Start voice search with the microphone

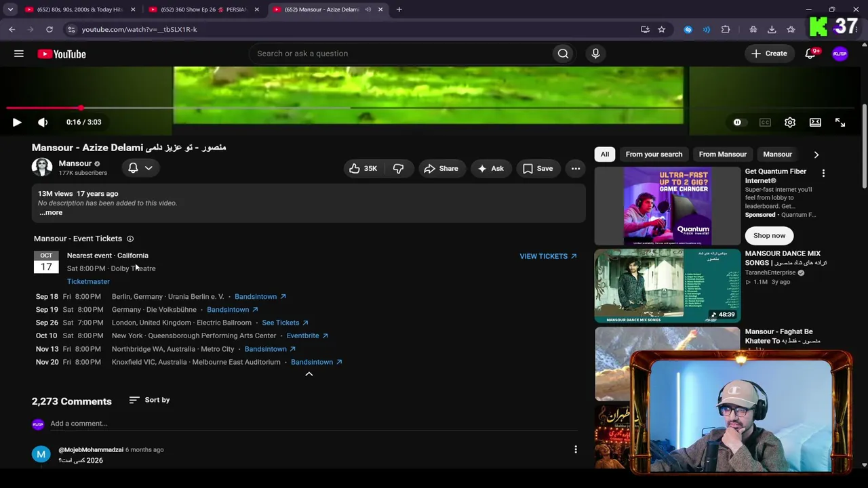coord(595,54)
